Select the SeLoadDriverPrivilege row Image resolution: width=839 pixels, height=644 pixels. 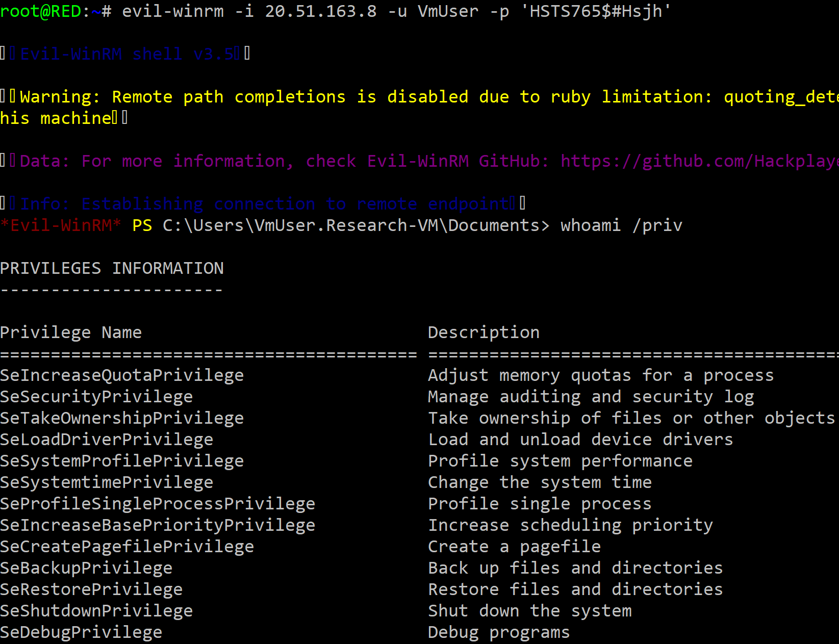107,440
